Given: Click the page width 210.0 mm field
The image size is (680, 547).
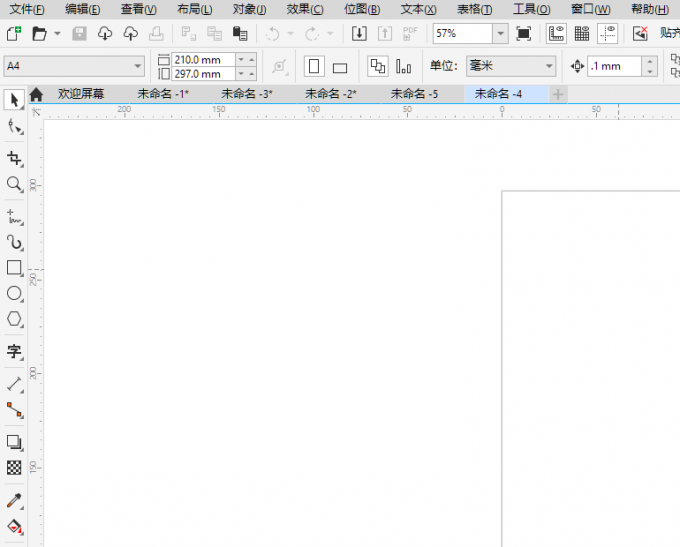Looking at the screenshot, I should 203,60.
